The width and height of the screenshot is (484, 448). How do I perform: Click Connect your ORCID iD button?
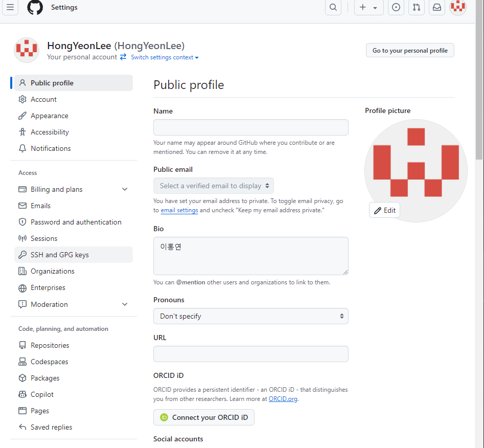[x=204, y=417]
